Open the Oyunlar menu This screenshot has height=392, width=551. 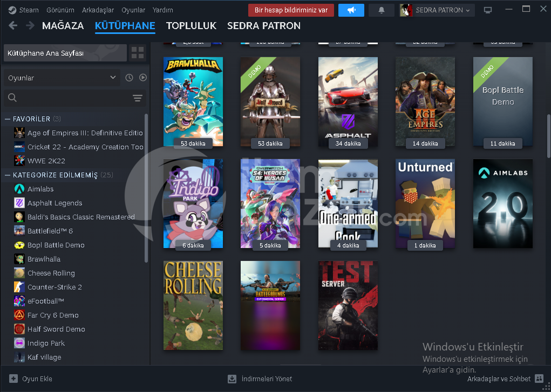pos(133,10)
